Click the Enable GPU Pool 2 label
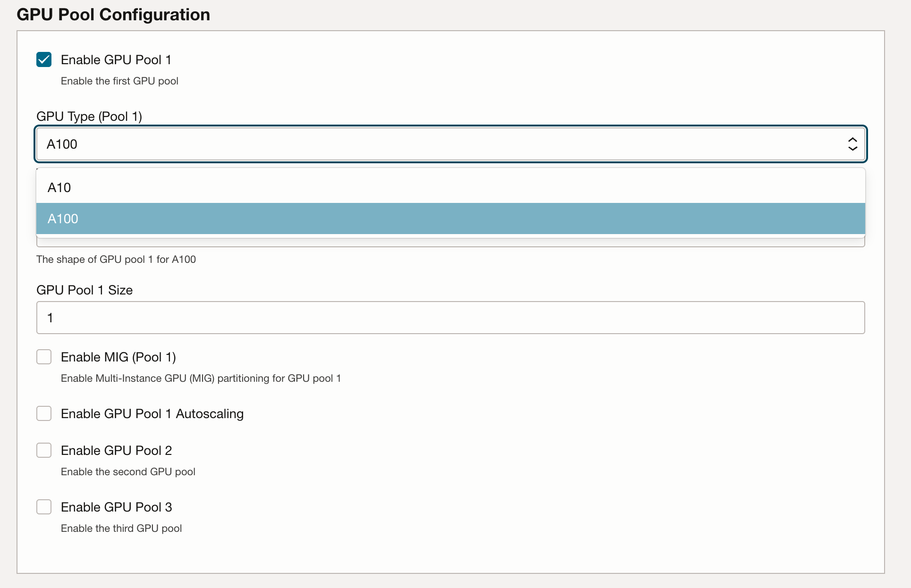 click(116, 450)
